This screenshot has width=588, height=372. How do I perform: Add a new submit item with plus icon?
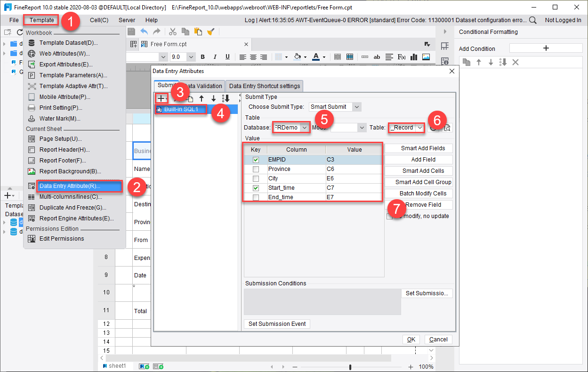point(161,98)
